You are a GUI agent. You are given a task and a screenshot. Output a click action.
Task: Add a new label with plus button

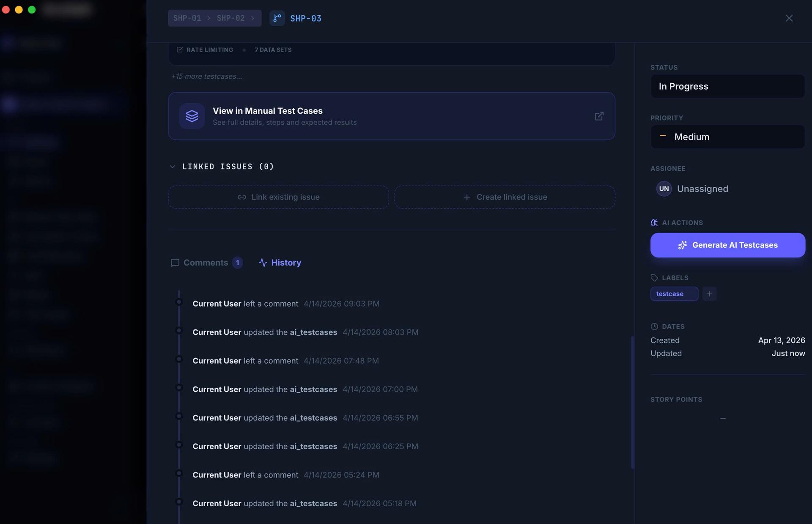tap(709, 294)
